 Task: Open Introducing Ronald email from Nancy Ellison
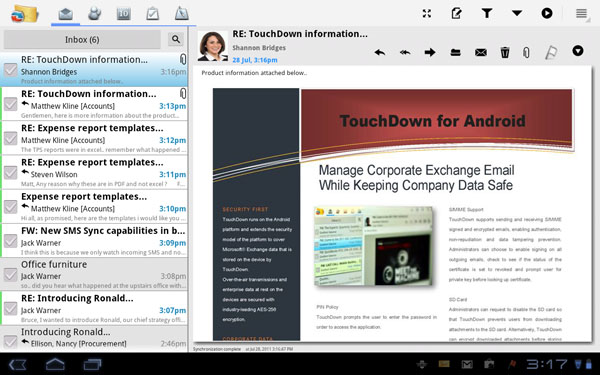pyautogui.click(x=95, y=339)
